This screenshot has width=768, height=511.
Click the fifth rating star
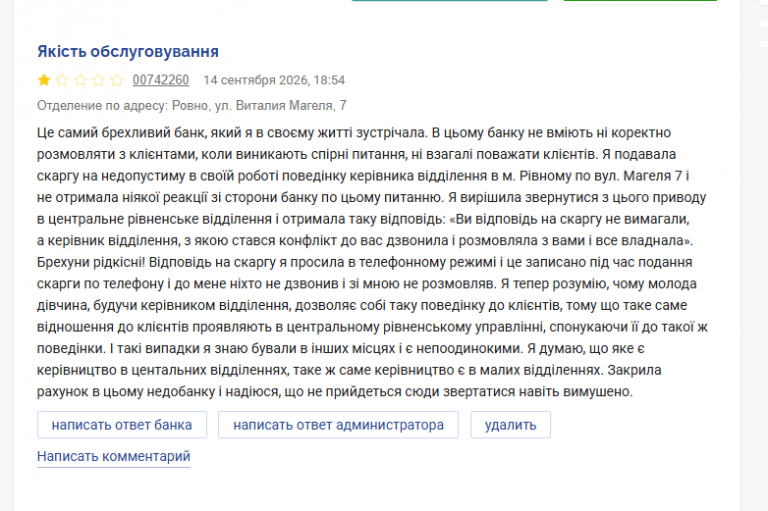(x=117, y=80)
